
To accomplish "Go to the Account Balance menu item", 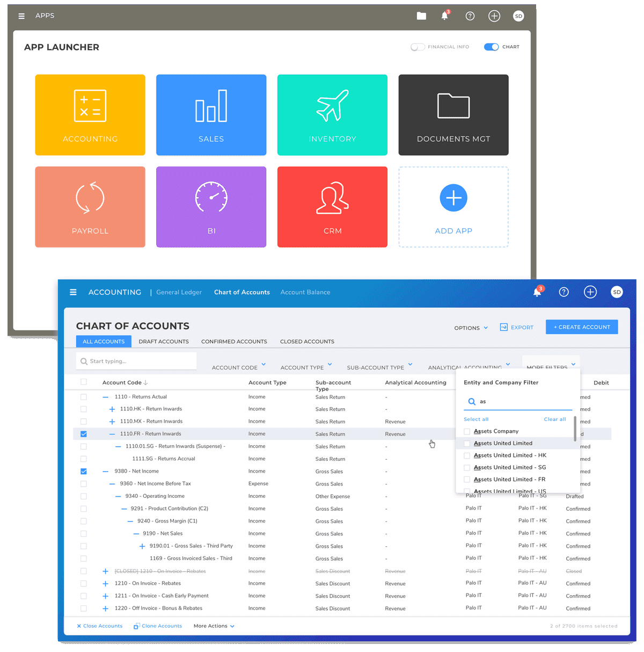I will point(305,292).
